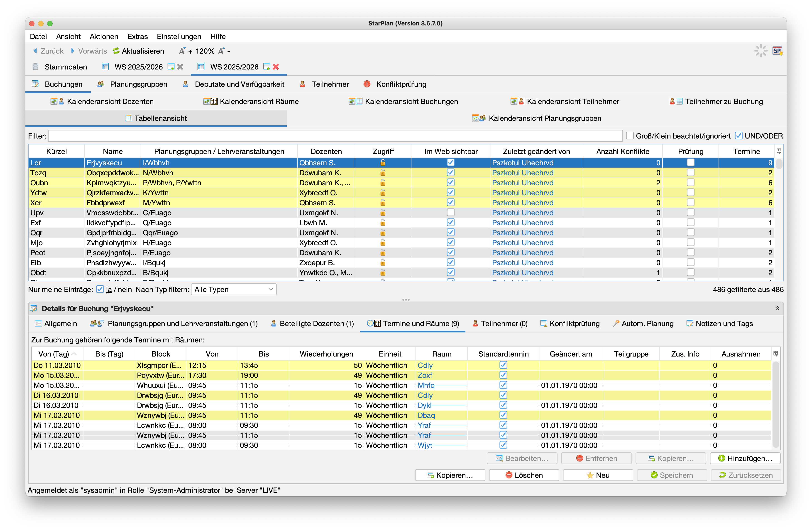Open the bookings table column chooser icon

(779, 151)
